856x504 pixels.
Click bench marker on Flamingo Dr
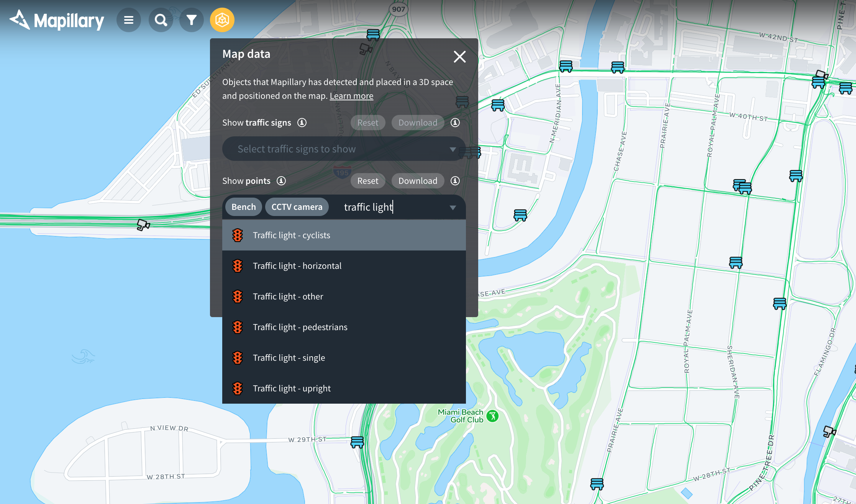point(780,304)
